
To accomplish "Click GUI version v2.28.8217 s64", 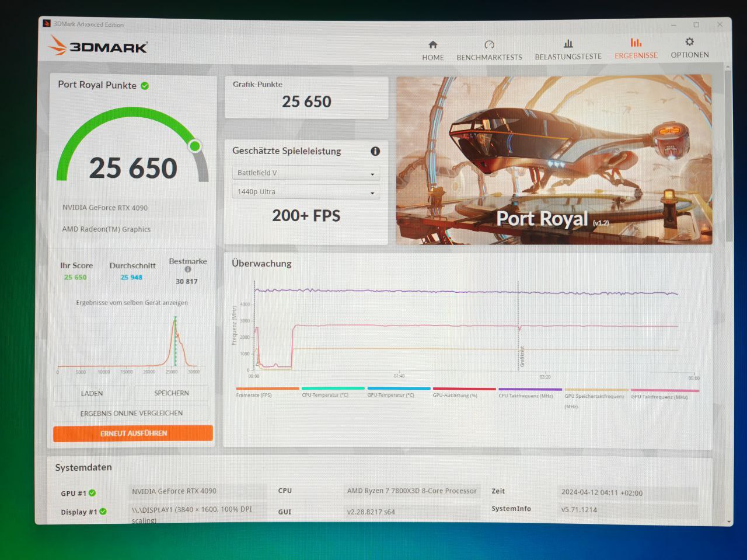I will click(x=412, y=512).
